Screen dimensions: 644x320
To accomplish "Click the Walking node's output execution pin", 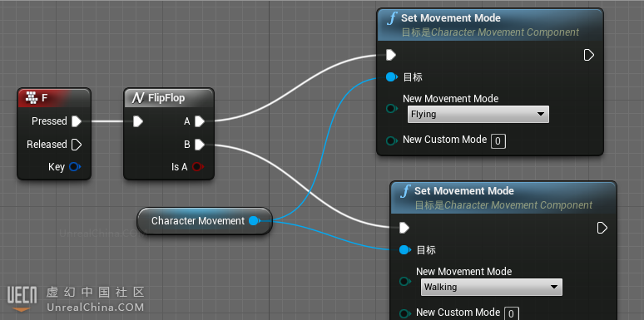I will (602, 228).
